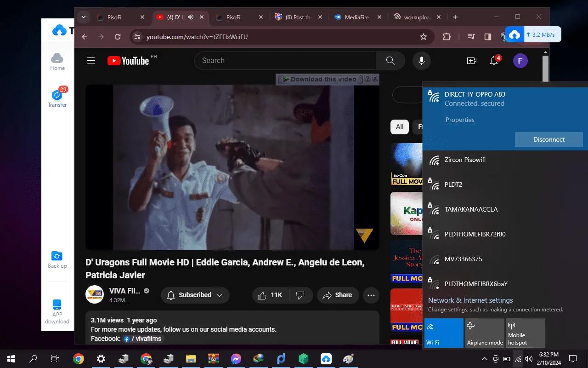Close the Download this video bar

[375, 79]
